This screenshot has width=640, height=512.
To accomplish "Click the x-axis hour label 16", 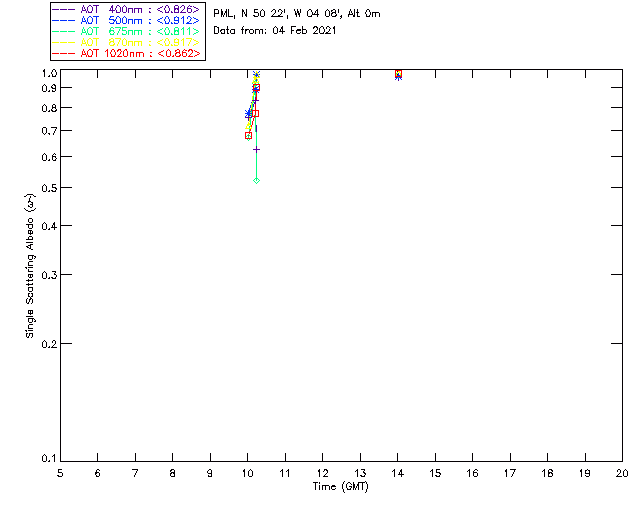I will [x=473, y=473].
